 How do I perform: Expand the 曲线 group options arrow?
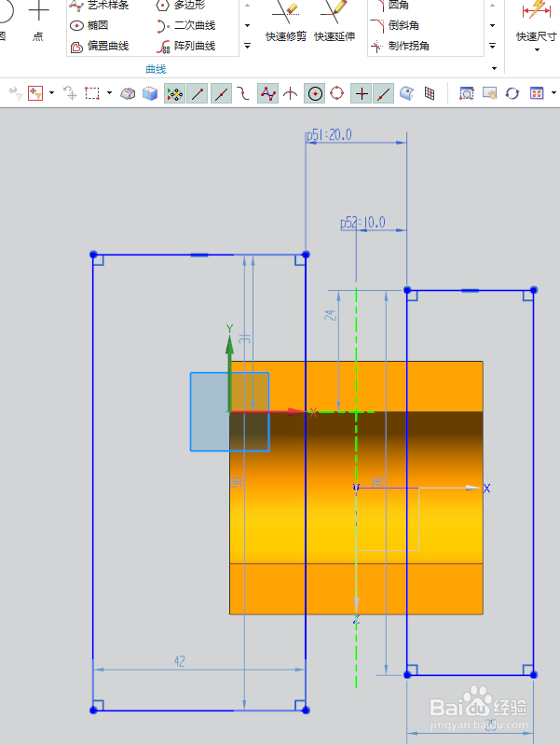coord(494,68)
